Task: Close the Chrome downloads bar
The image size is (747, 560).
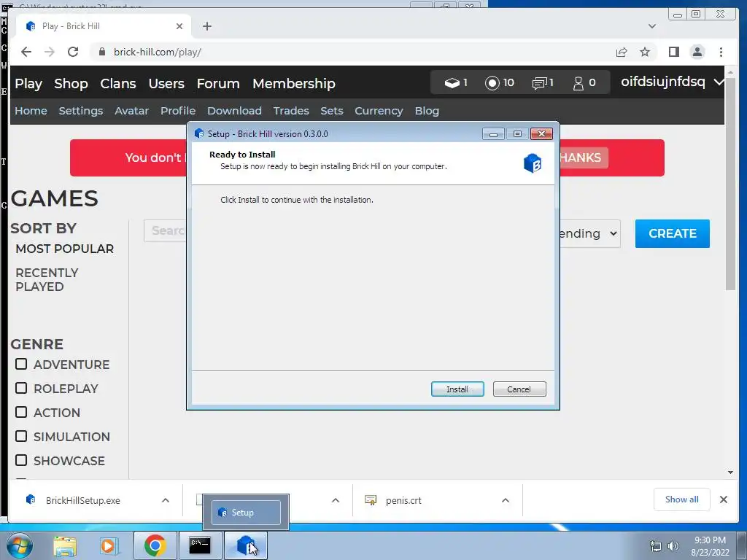Action: pyautogui.click(x=723, y=499)
